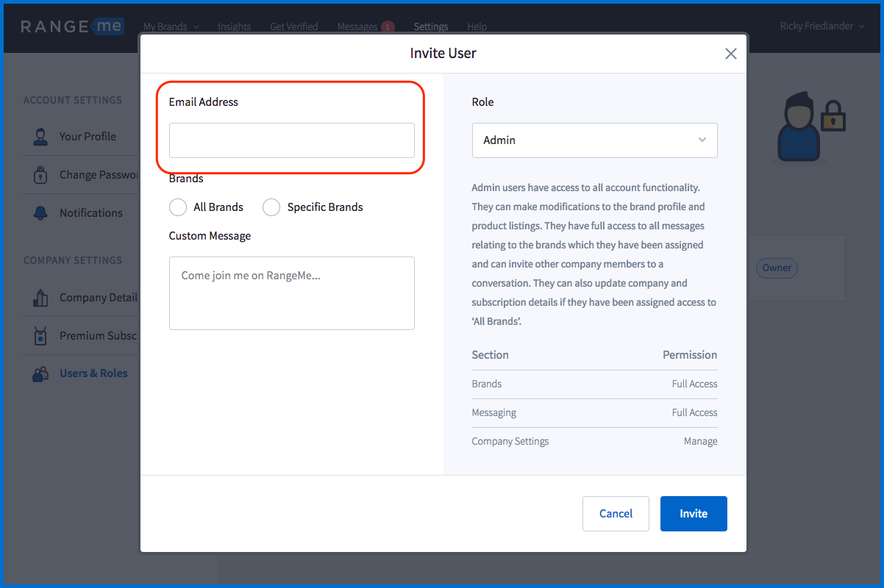Select the Specific Brands radio option
The height and width of the screenshot is (588, 884).
[271, 207]
